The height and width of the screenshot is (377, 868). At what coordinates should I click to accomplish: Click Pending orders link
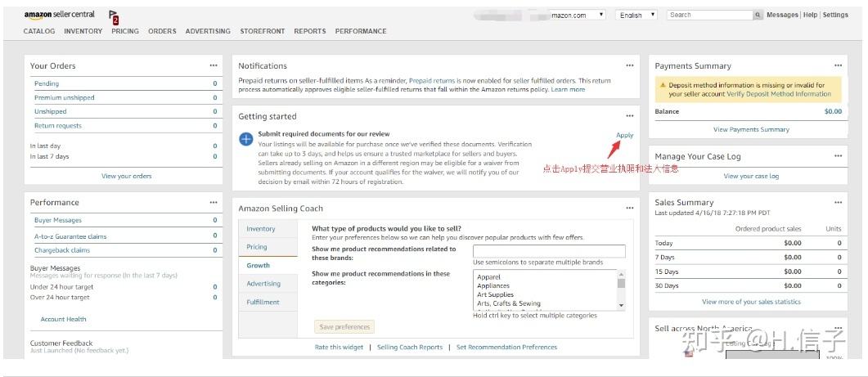47,83
